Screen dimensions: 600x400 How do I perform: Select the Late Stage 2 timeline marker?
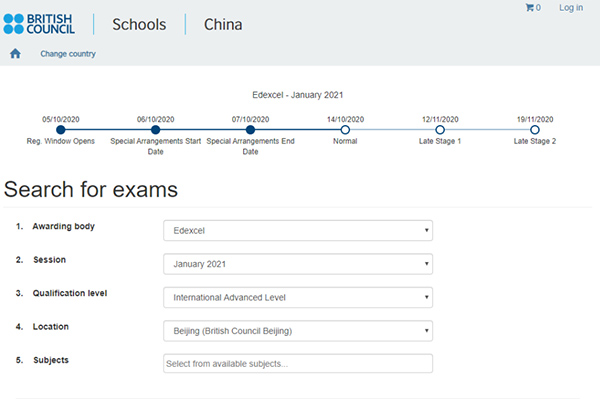[x=535, y=130]
